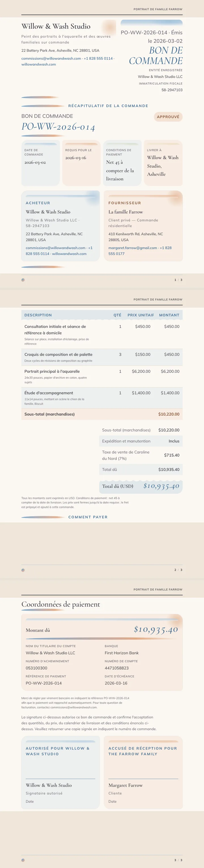Click the commissions@willowandwash.com email in header
The image size is (204, 868).
pos(51,58)
